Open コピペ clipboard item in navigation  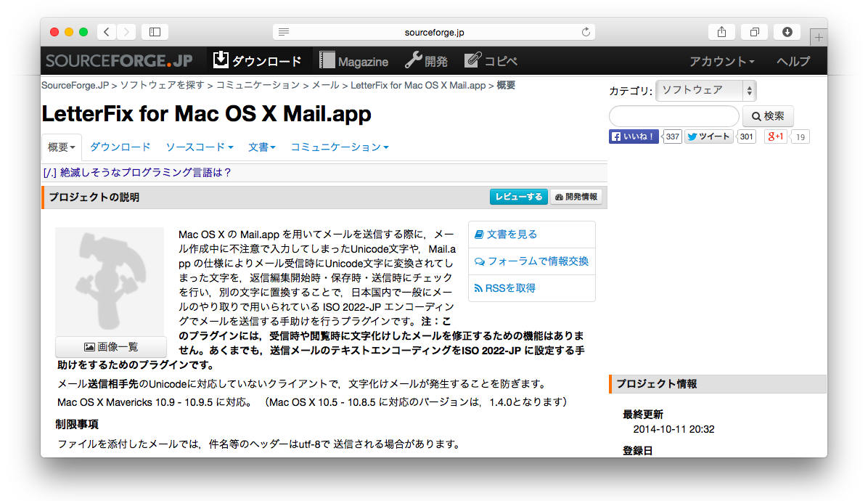[491, 61]
